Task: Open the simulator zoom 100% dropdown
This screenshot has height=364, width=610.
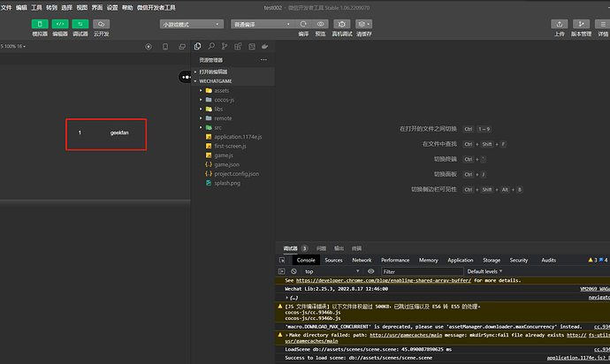Action: tap(13, 46)
